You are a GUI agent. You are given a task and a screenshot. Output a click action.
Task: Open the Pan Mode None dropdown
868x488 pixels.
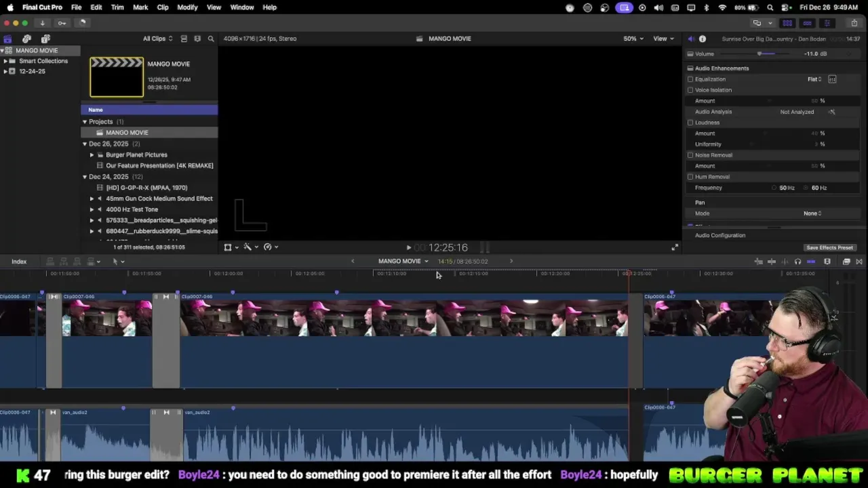click(812, 213)
